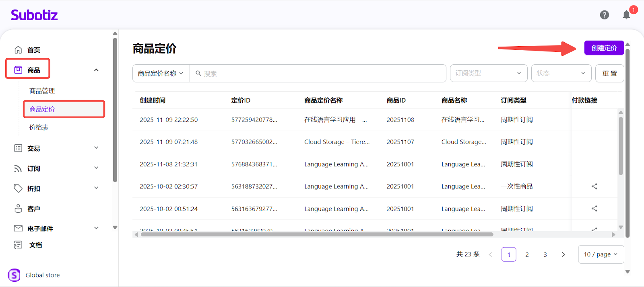Click the 重置 reset button
The height and width of the screenshot is (287, 644).
click(x=609, y=74)
